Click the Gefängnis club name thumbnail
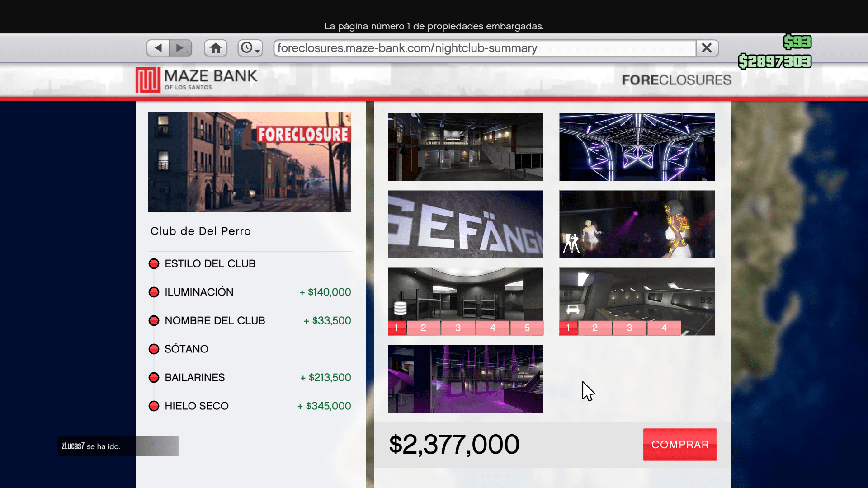Screen dimensions: 868x488 (466, 225)
